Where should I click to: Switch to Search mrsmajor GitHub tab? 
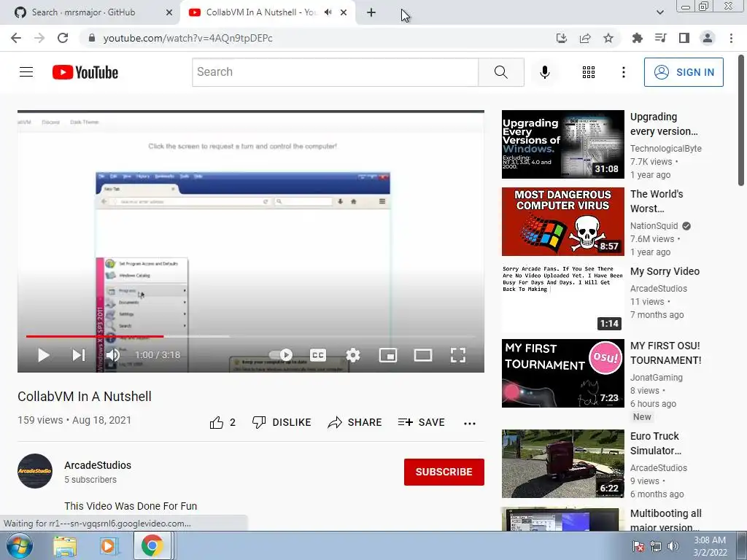point(90,12)
